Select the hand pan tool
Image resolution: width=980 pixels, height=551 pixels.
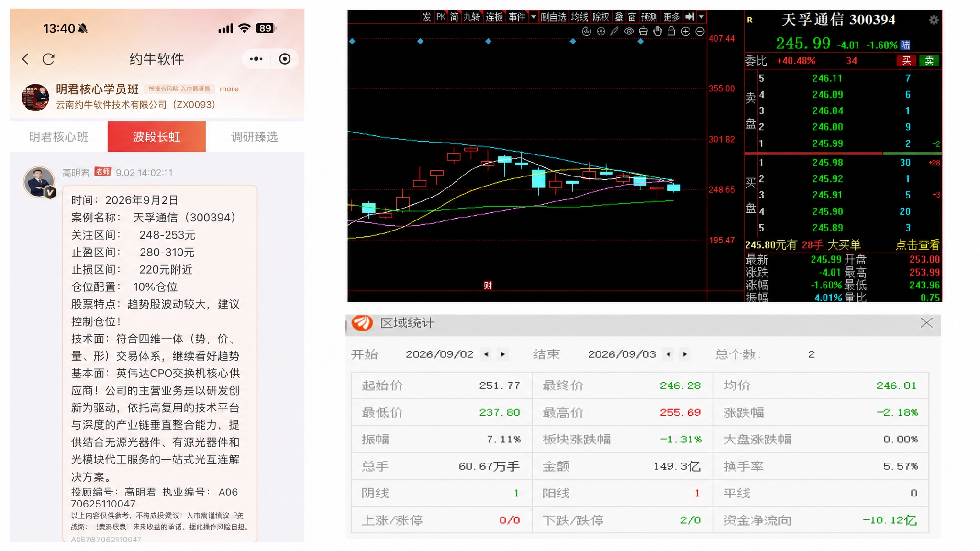[657, 32]
